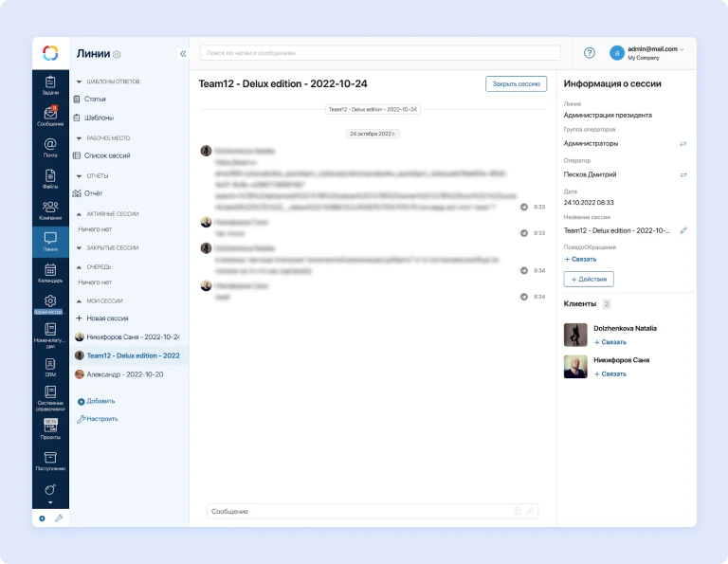Swap operator Песков Дмитрий using arrows icon
728x564 pixels.
(x=682, y=174)
